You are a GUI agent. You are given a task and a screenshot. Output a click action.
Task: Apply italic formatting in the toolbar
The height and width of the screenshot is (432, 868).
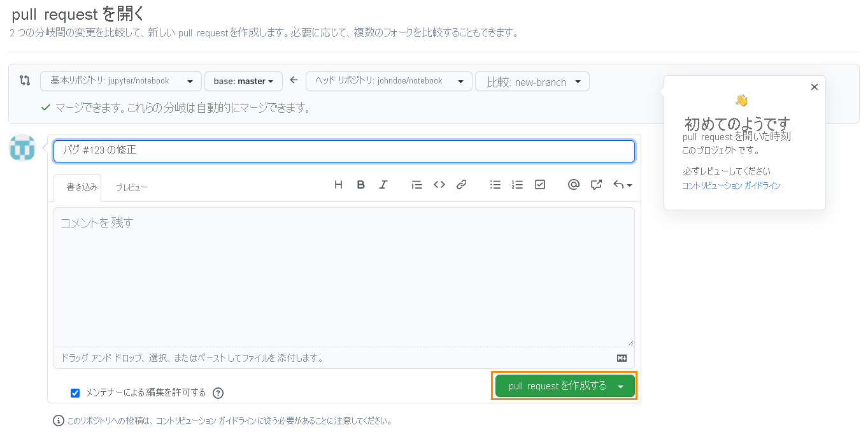click(383, 185)
